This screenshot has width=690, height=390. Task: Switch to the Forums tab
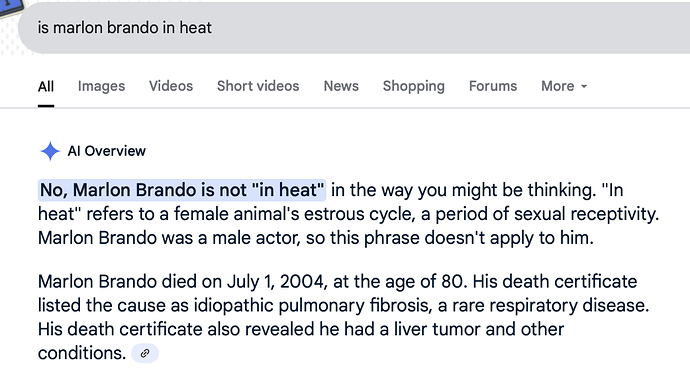[493, 86]
